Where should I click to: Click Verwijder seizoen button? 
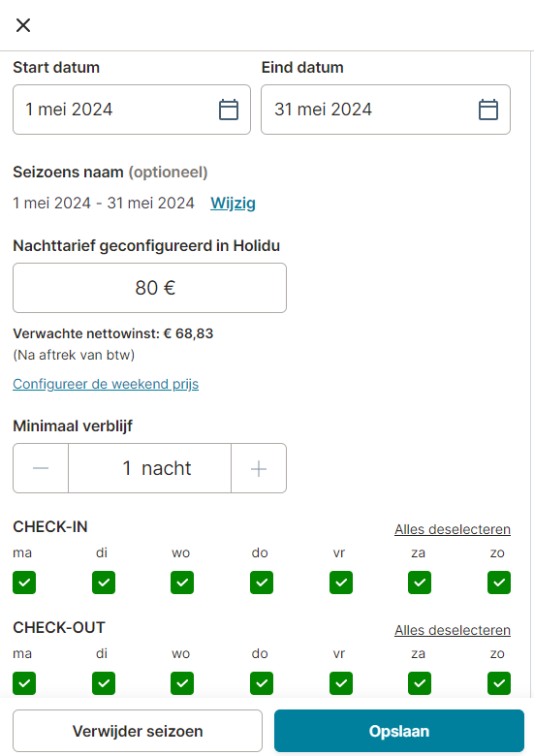tap(138, 731)
